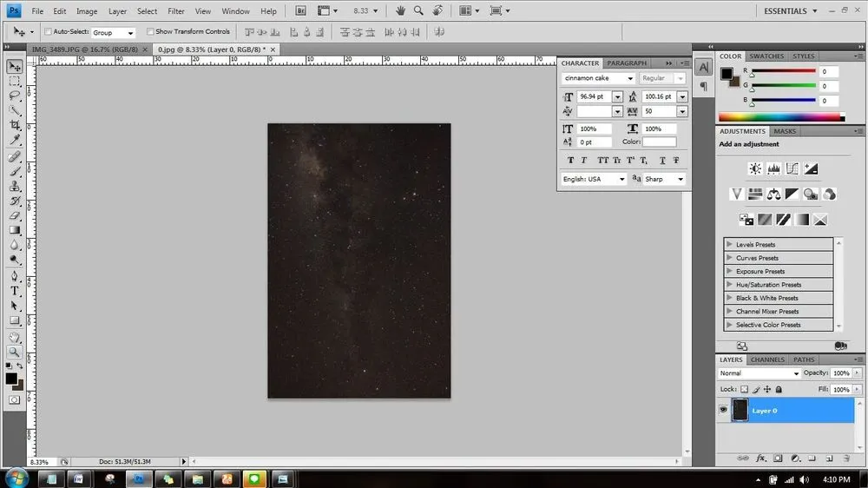Add a Brightness/Contrast adjustment
The image size is (868, 488).
pyautogui.click(x=755, y=169)
